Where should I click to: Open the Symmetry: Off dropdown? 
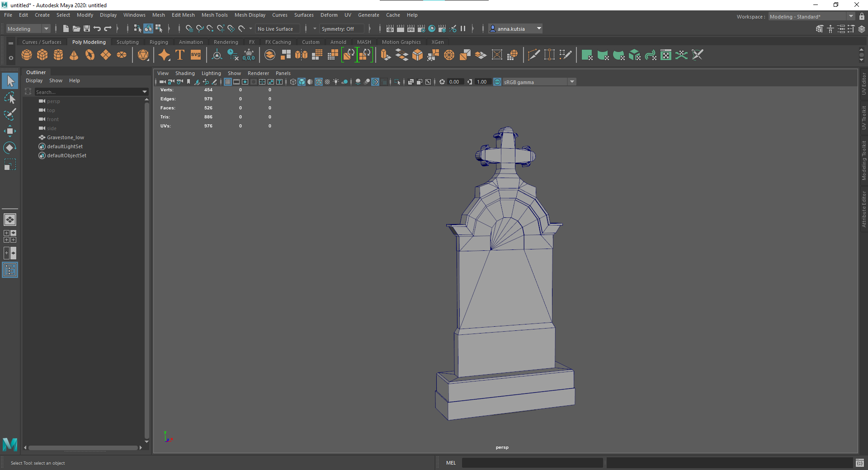(341, 28)
